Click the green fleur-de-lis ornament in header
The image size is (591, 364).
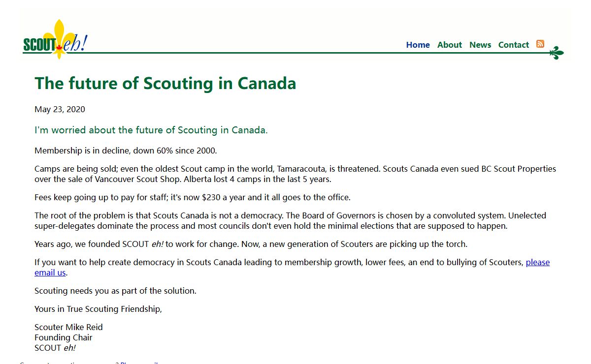click(557, 53)
